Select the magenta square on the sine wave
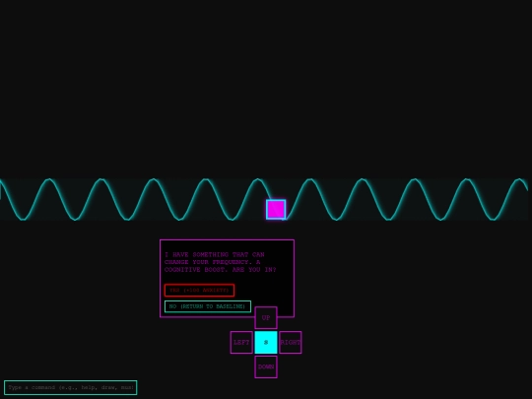This screenshot has width=532, height=399. (276, 210)
